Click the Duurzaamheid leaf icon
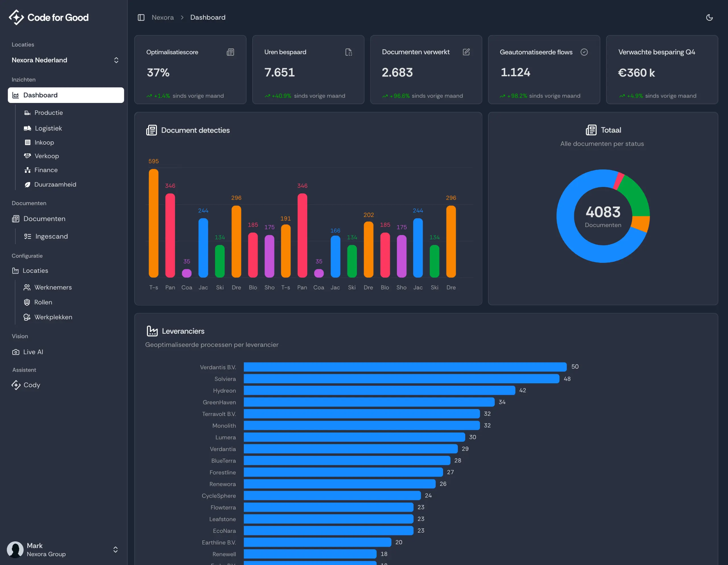 click(x=28, y=184)
